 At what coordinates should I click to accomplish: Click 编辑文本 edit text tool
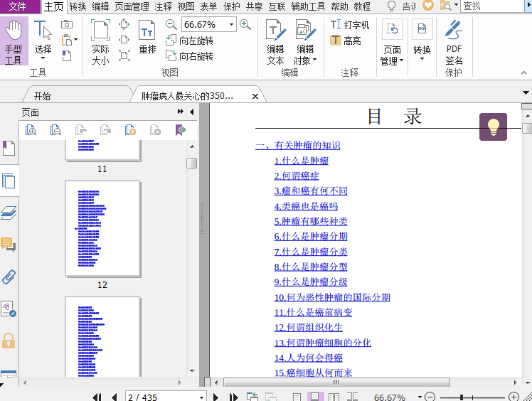[x=275, y=42]
